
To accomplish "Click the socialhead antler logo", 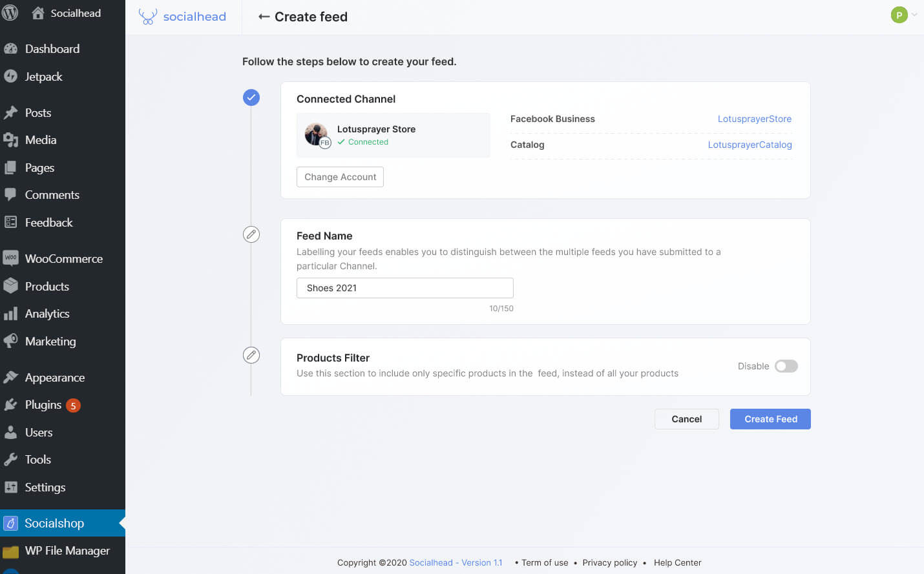I will point(148,17).
